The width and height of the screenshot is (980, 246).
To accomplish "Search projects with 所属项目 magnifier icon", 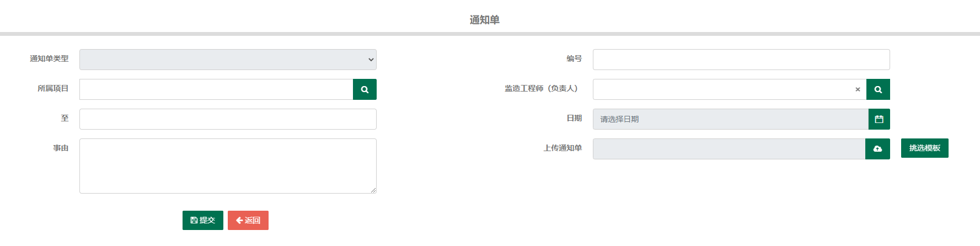I will tap(365, 89).
